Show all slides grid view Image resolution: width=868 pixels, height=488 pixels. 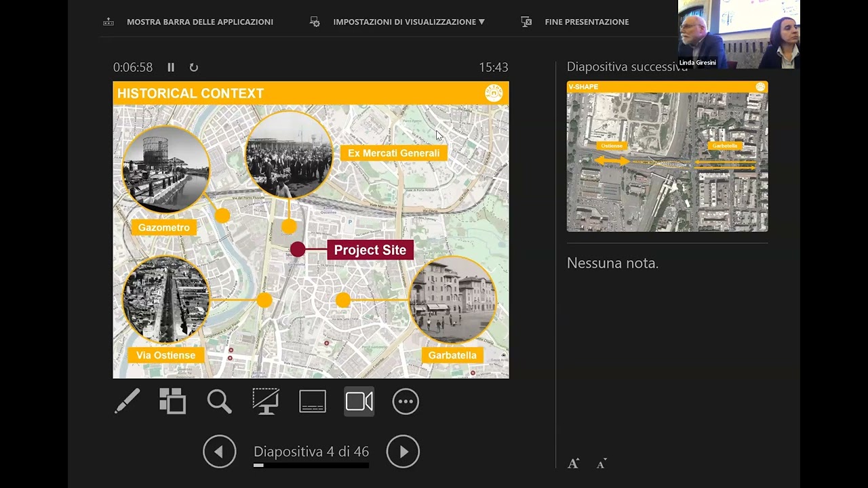(173, 401)
